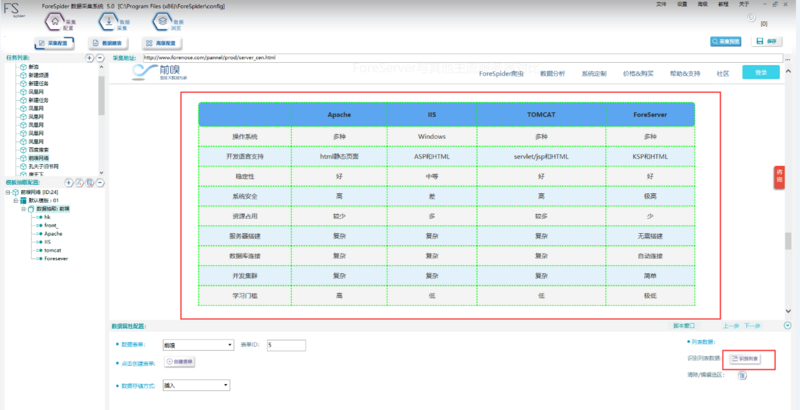This screenshot has width=800, height=410.
Task: Select the front_ field node
Action: 51,225
